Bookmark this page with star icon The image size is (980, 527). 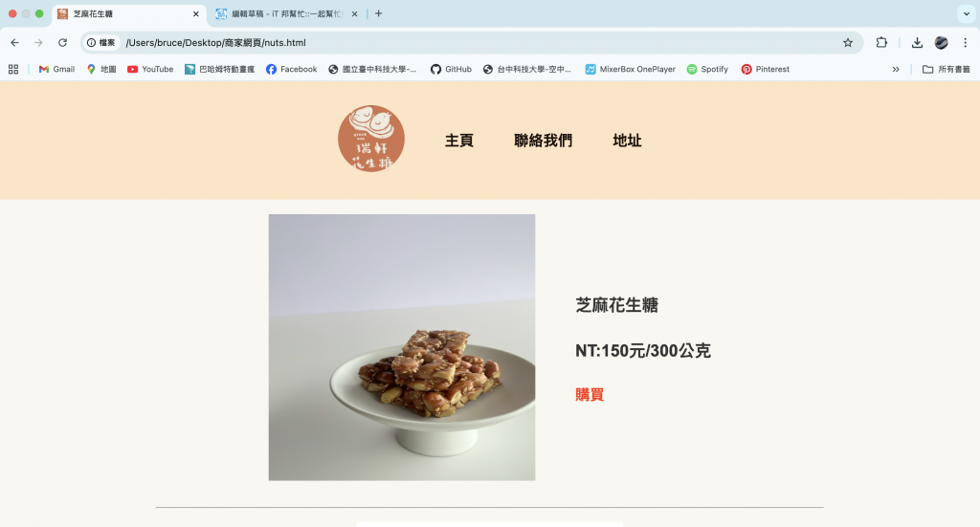pos(848,42)
